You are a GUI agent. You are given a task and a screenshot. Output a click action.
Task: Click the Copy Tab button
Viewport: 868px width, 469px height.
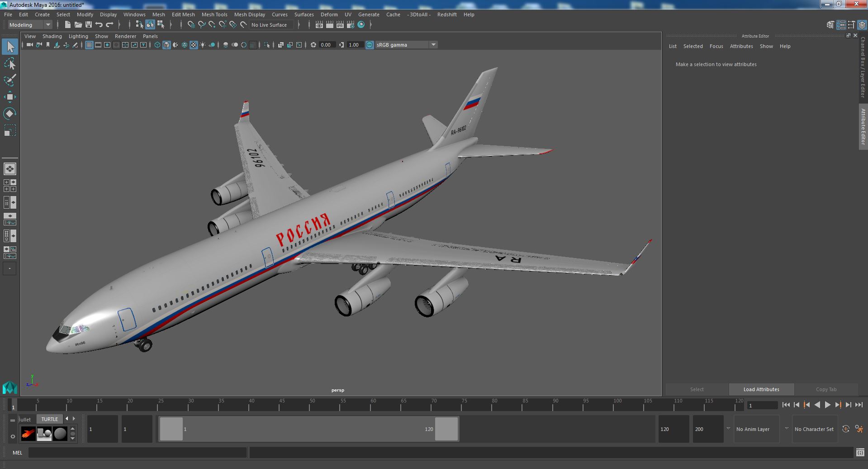click(826, 389)
